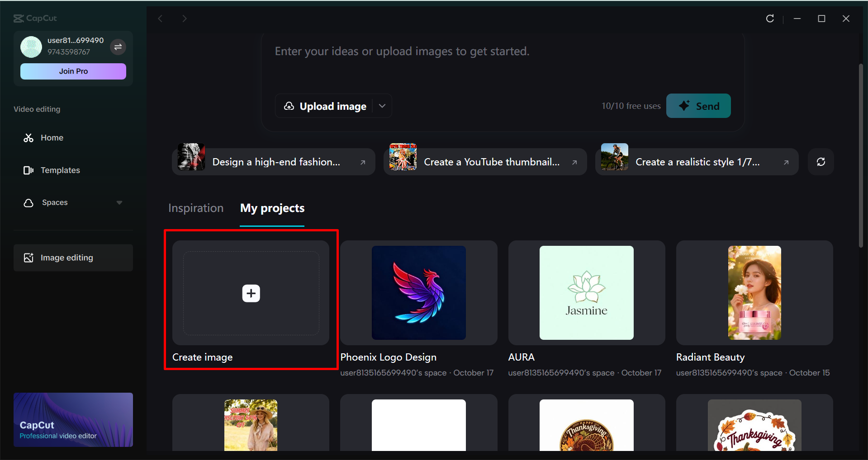Viewport: 868px width, 460px height.
Task: Expand the Spaces dropdown in the sidebar
Action: pos(119,203)
